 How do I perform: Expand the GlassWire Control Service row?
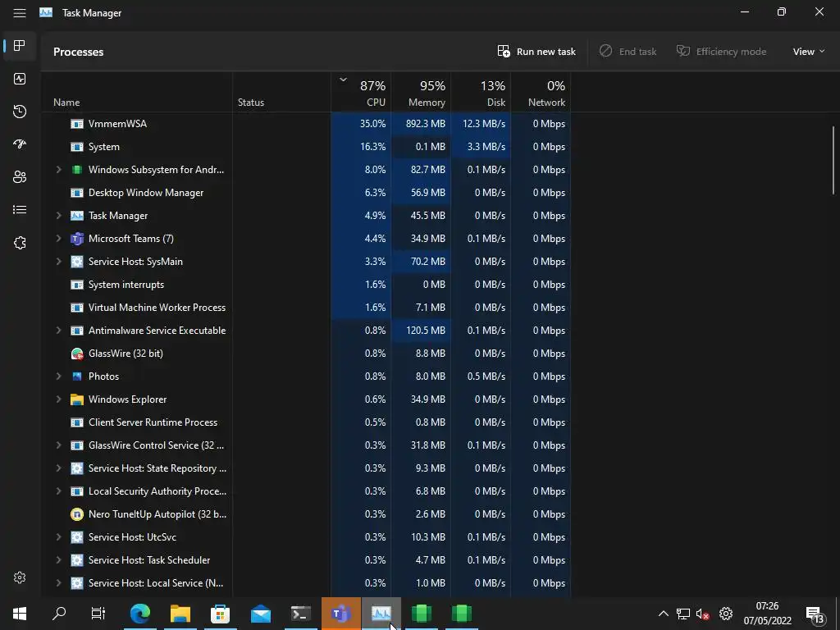pyautogui.click(x=58, y=445)
